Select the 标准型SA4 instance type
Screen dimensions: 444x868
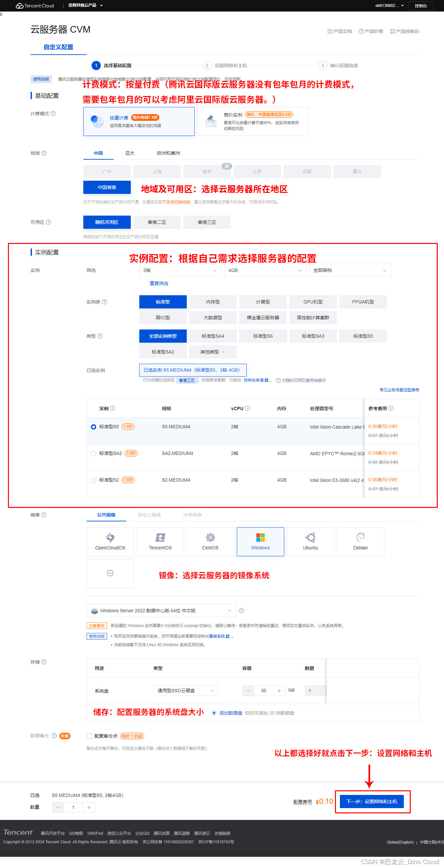[x=213, y=336]
